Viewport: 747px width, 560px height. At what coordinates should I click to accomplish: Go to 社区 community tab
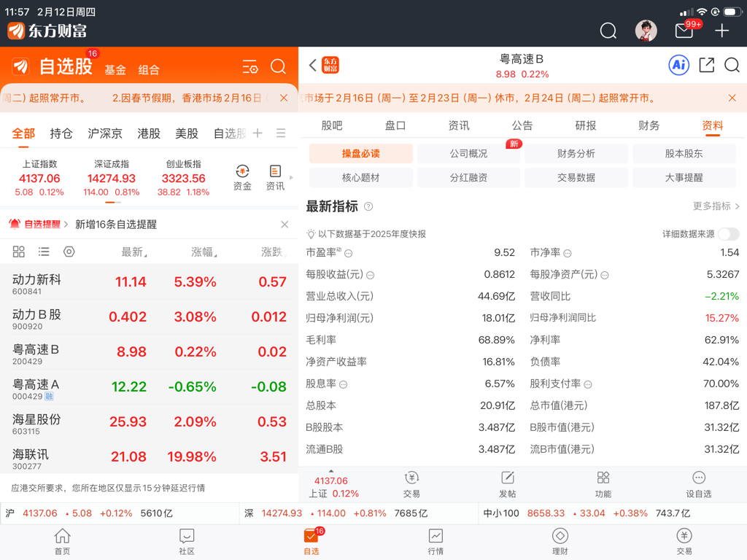(x=187, y=542)
